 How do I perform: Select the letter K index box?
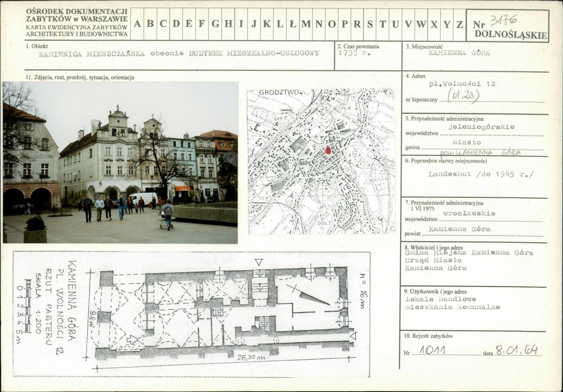tap(267, 24)
